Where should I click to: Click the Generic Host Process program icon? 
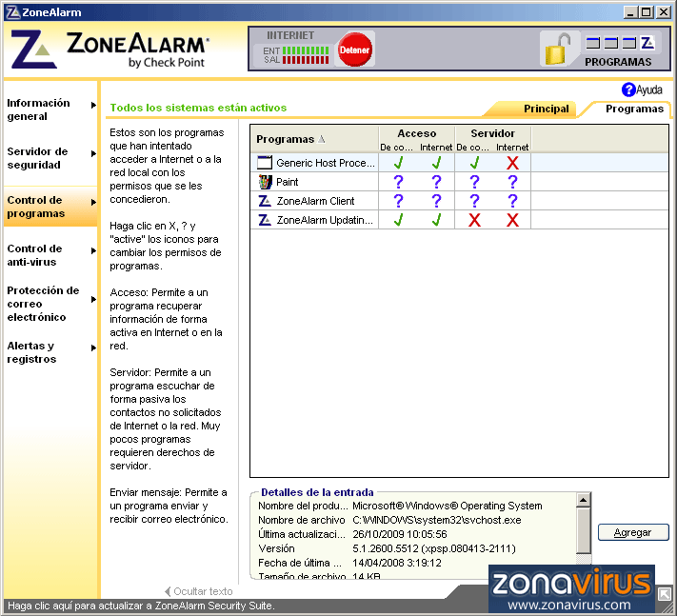click(x=265, y=163)
